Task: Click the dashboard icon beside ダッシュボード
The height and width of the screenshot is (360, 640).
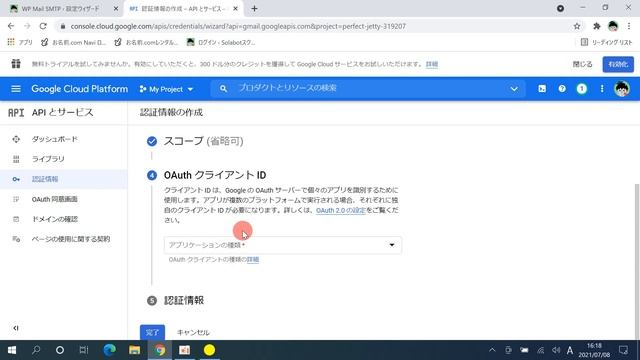Action: [x=16, y=139]
